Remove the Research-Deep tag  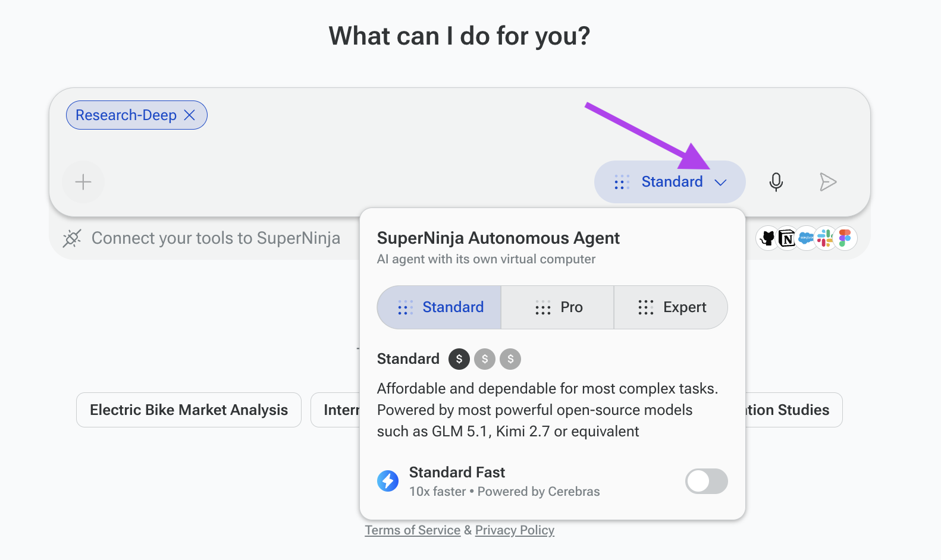point(190,115)
